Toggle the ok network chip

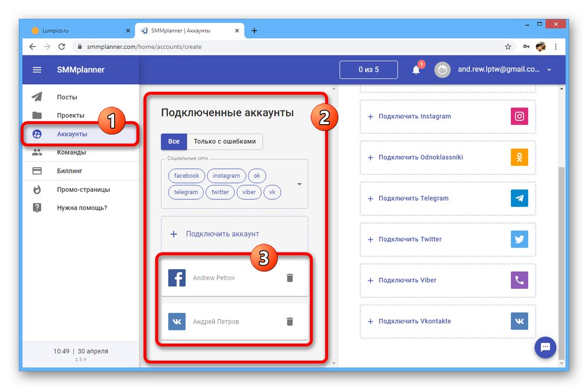(x=257, y=175)
